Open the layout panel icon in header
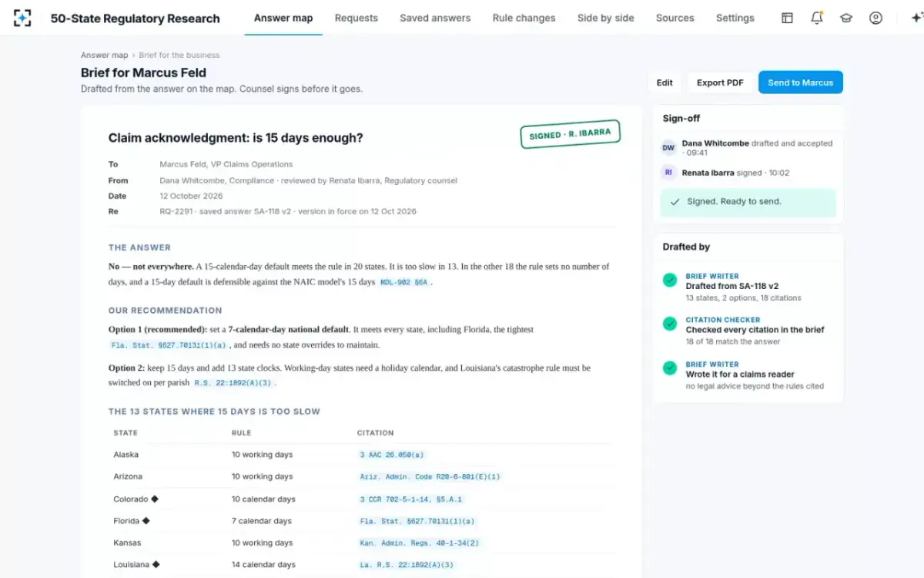This screenshot has height=578, width=924. 787,18
